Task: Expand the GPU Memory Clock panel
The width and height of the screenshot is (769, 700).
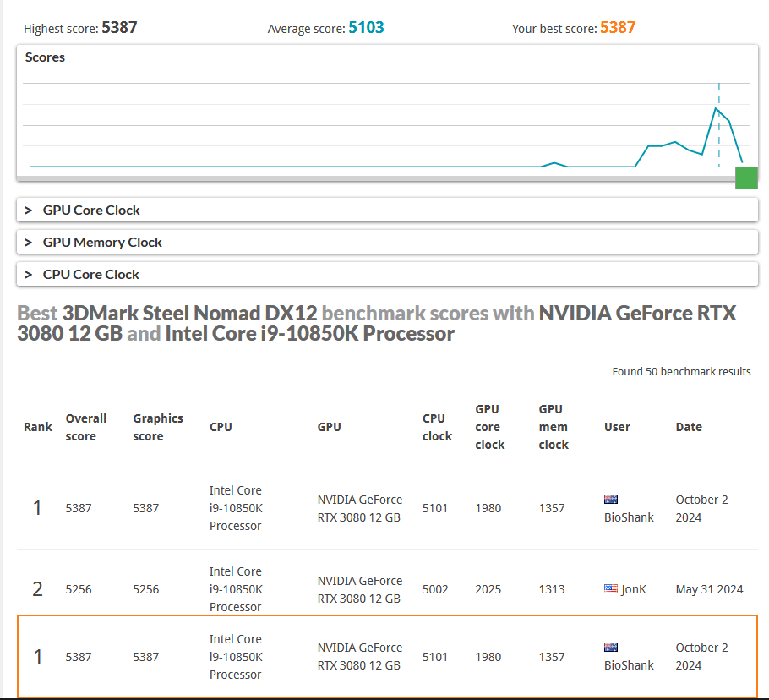Action: [x=387, y=243]
